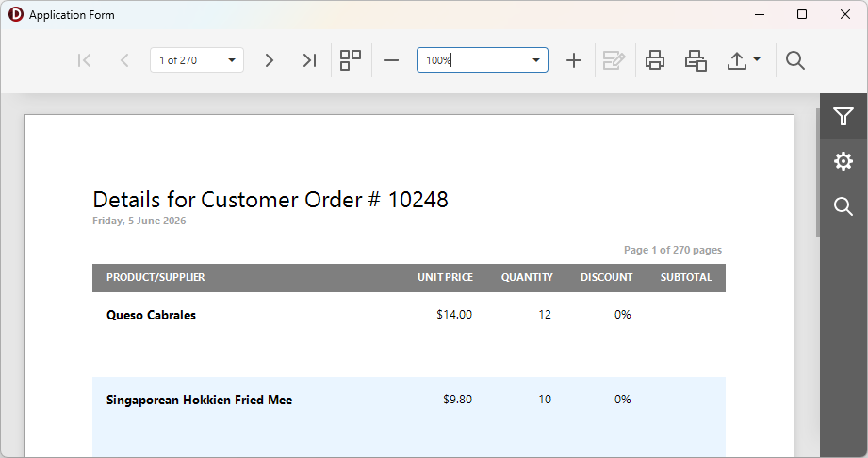The width and height of the screenshot is (868, 458).
Task: Open the filter parameters panel
Action: [x=843, y=116]
